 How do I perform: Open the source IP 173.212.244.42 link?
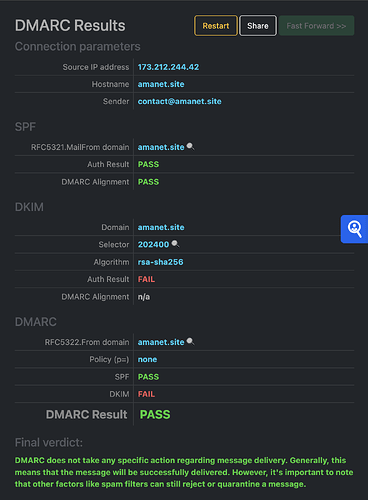pos(168,67)
